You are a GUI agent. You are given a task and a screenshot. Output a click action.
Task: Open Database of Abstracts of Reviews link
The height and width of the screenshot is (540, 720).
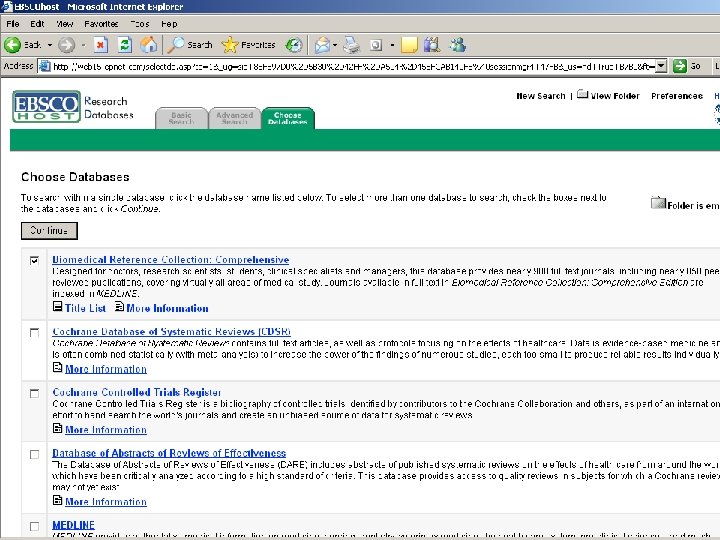point(169,453)
